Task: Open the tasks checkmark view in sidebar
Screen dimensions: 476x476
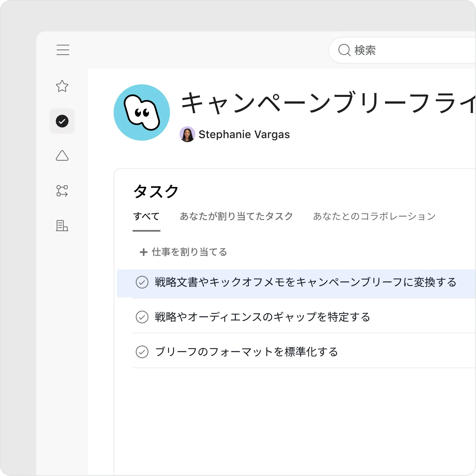Action: coord(62,121)
